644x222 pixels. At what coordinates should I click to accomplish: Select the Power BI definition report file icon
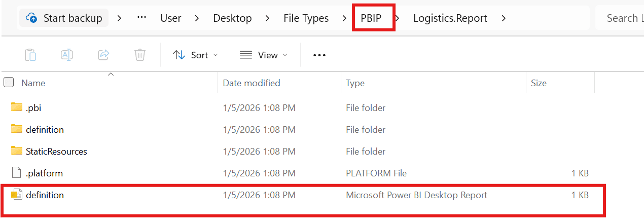17,195
